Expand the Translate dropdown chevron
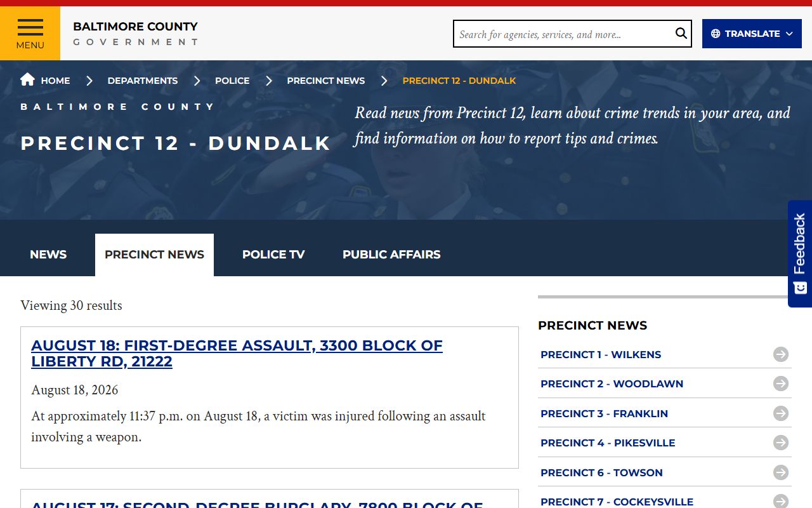Image resolution: width=812 pixels, height=508 pixels. click(x=789, y=34)
